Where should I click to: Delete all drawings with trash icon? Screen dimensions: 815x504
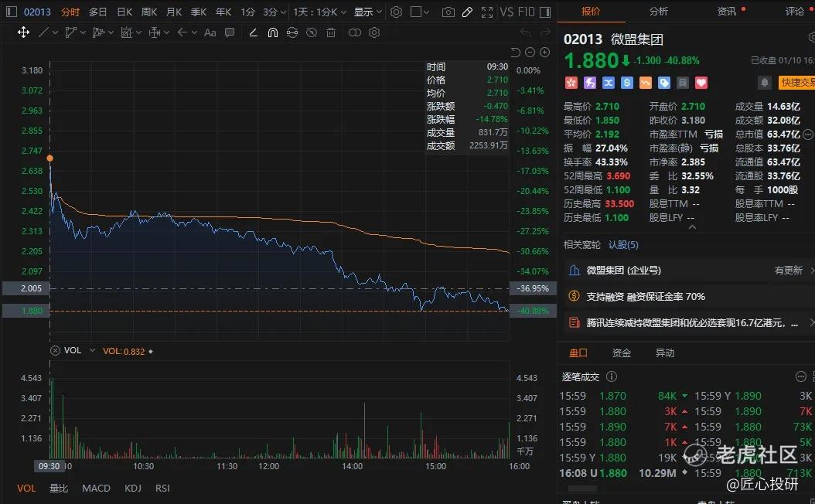click(331, 32)
